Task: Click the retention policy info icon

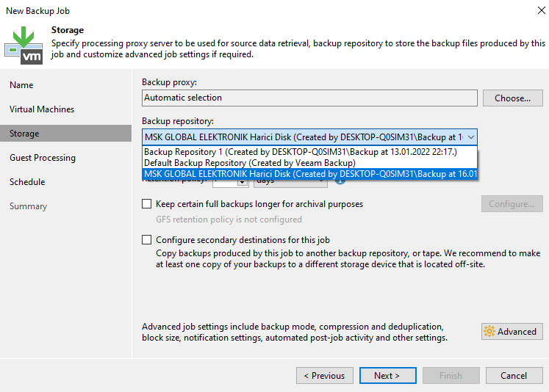Action: click(x=340, y=182)
